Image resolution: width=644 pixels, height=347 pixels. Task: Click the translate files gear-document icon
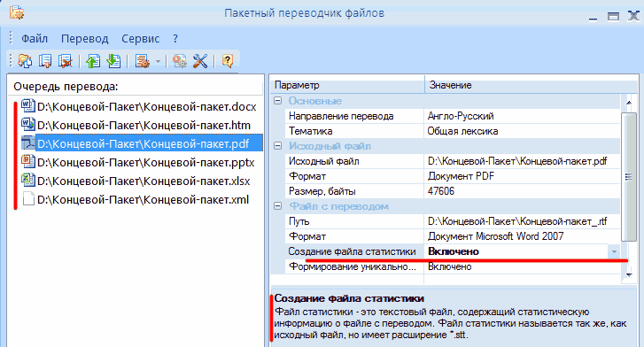(142, 61)
